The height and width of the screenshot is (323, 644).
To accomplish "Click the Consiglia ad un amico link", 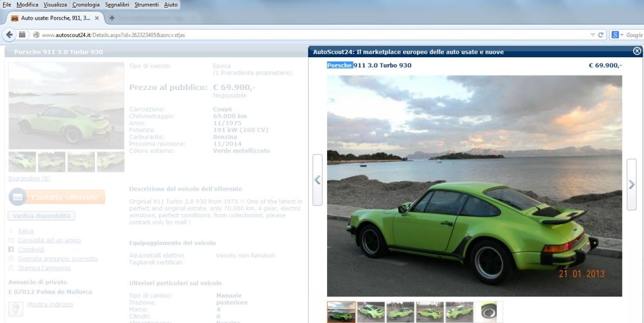I will (x=49, y=241).
